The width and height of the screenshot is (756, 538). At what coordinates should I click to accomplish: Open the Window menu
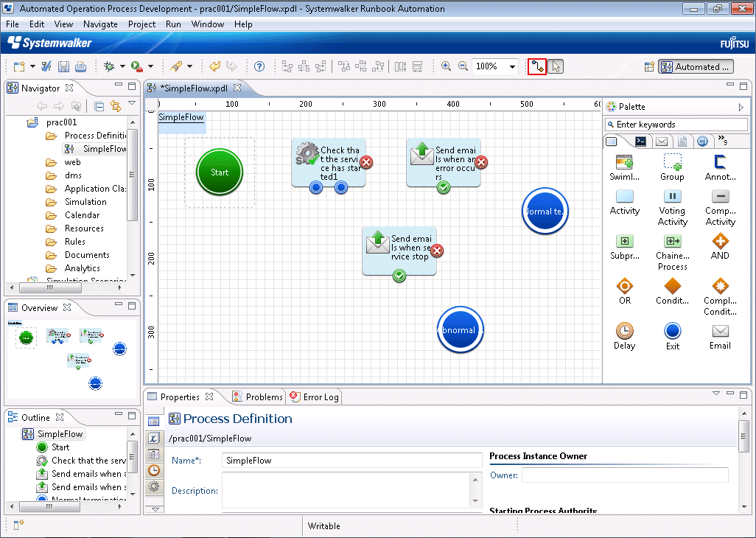[x=208, y=24]
